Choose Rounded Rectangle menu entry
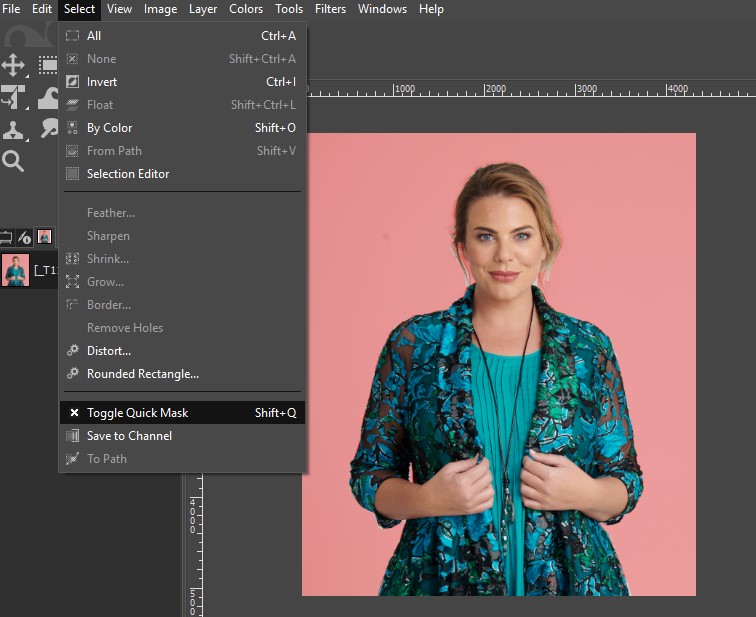Image resolution: width=756 pixels, height=617 pixels. pos(142,374)
